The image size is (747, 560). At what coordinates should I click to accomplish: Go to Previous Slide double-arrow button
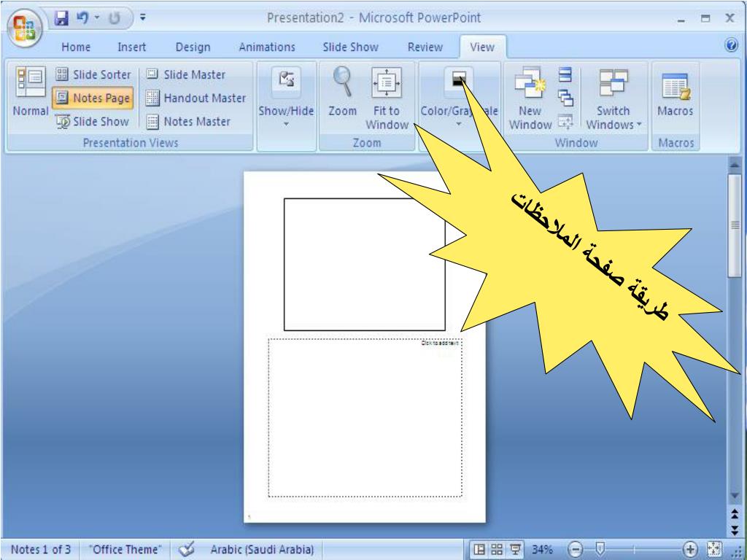[735, 513]
